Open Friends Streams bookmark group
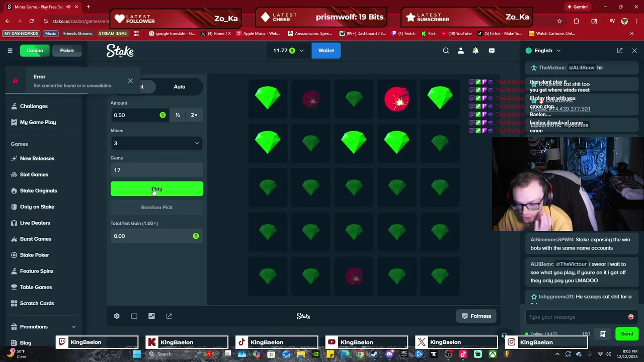Image resolution: width=644 pixels, height=362 pixels. tap(77, 33)
